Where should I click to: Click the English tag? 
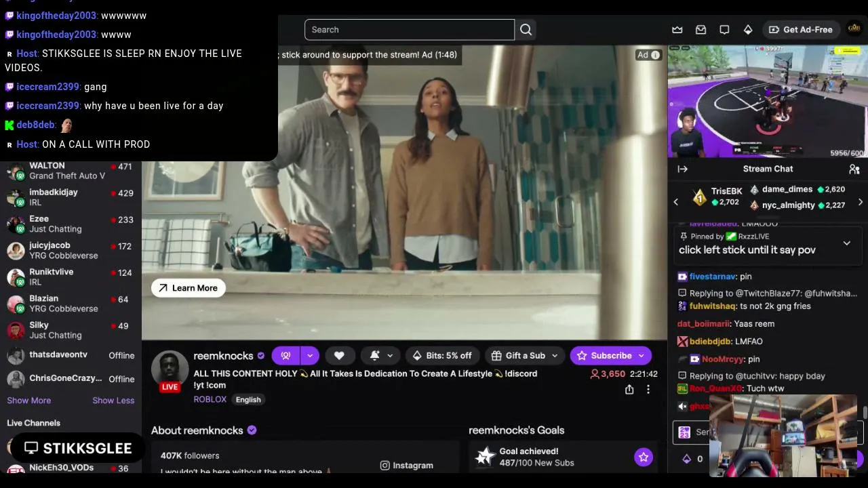(248, 400)
